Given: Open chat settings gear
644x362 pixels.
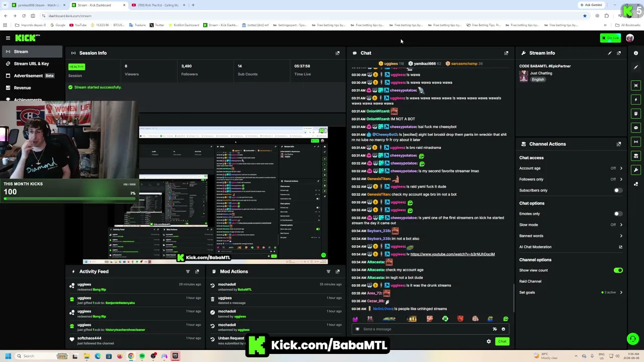Looking at the screenshot, I should pos(489,341).
